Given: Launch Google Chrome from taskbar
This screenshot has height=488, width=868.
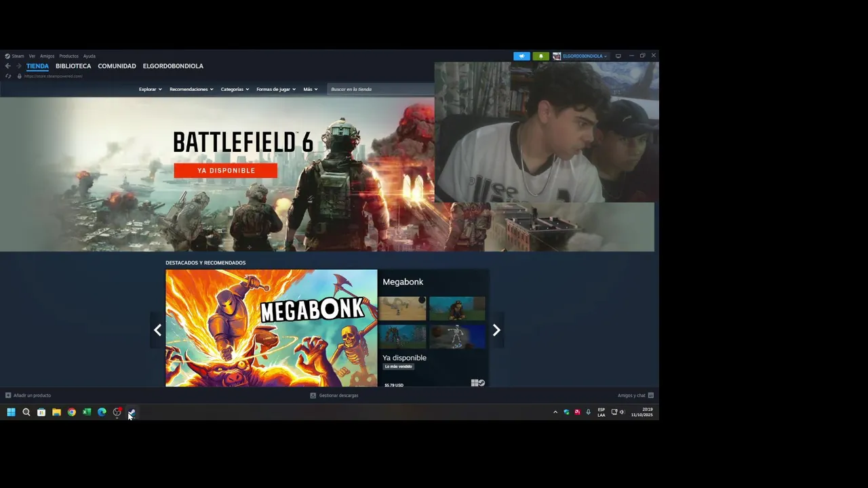Looking at the screenshot, I should click(x=71, y=412).
